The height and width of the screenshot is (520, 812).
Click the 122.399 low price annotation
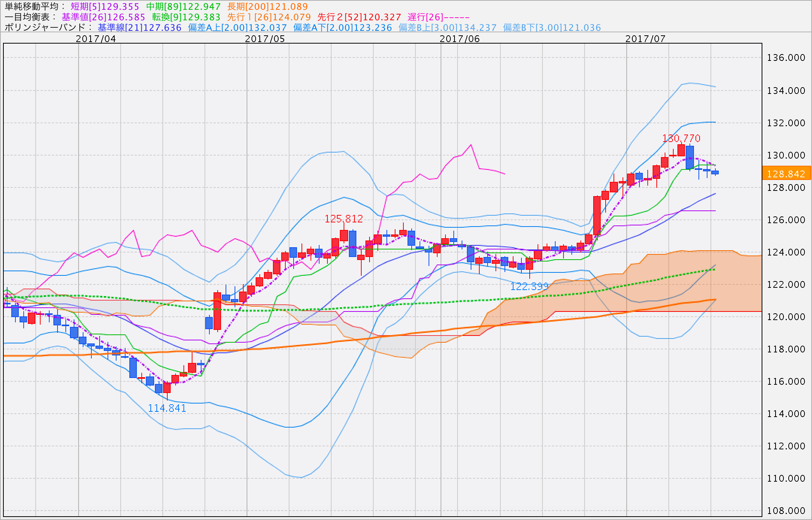[529, 286]
